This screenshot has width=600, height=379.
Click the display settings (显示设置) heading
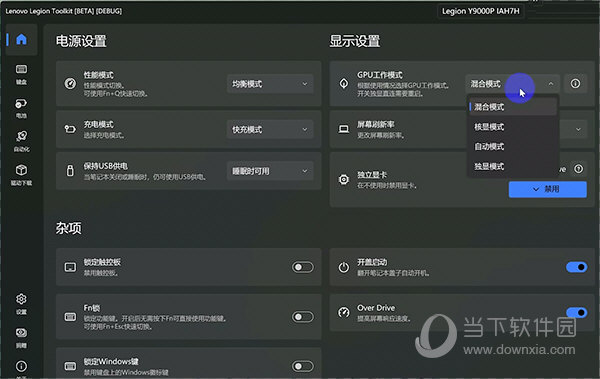click(x=355, y=41)
